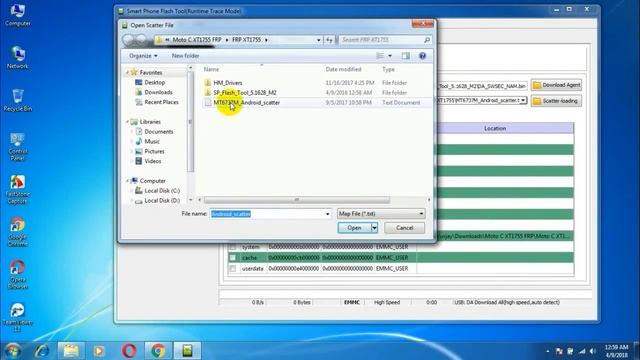
Task: Click the Open button
Action: (x=354, y=228)
